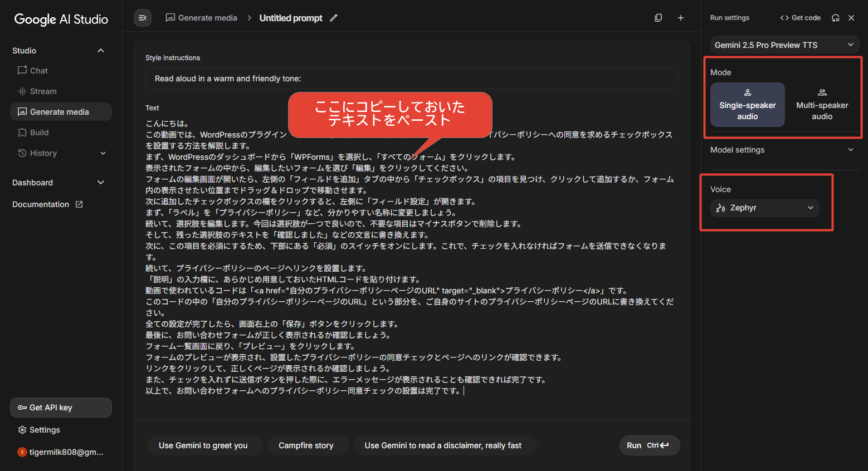Screen dimensions: 868x471
Task: Click the Run settings heading
Action: pyautogui.click(x=729, y=18)
